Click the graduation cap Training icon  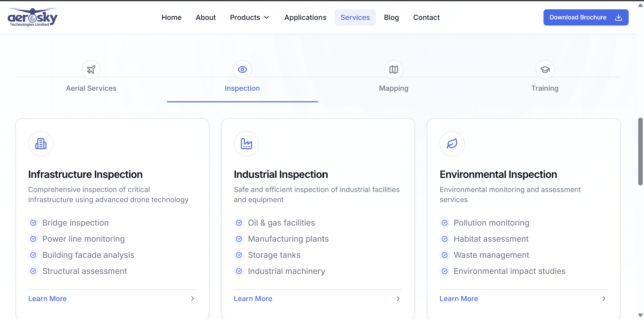point(545,70)
